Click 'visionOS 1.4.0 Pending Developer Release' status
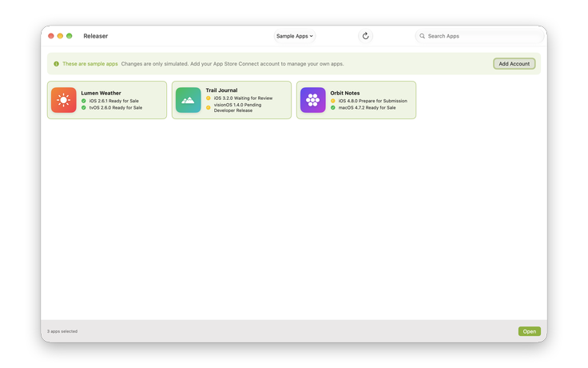The image size is (588, 368). (x=238, y=108)
